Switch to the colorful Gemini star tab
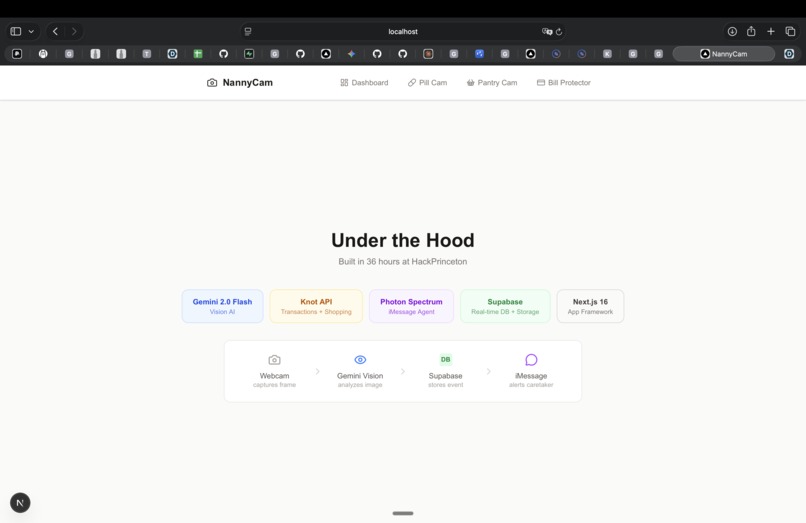 point(351,53)
